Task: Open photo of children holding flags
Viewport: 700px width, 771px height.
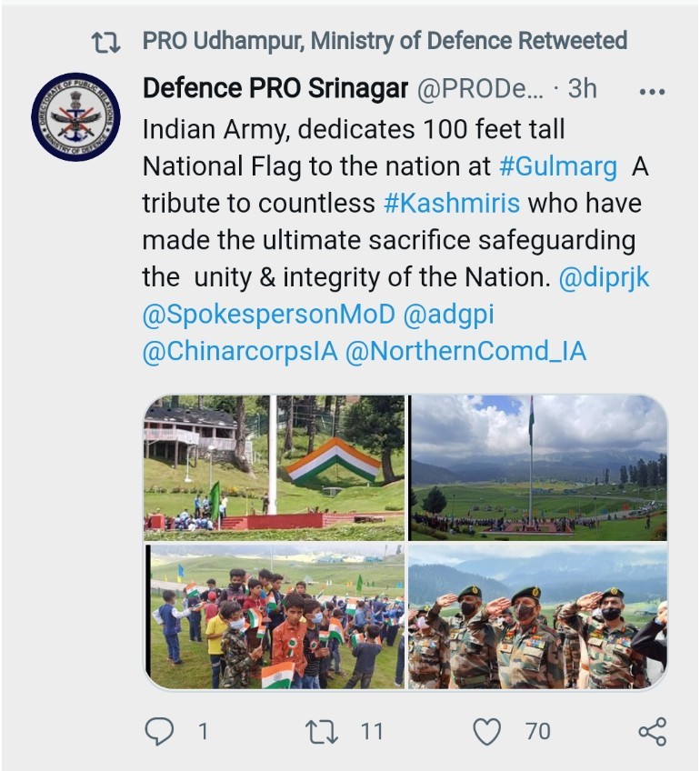Action: (x=275, y=616)
